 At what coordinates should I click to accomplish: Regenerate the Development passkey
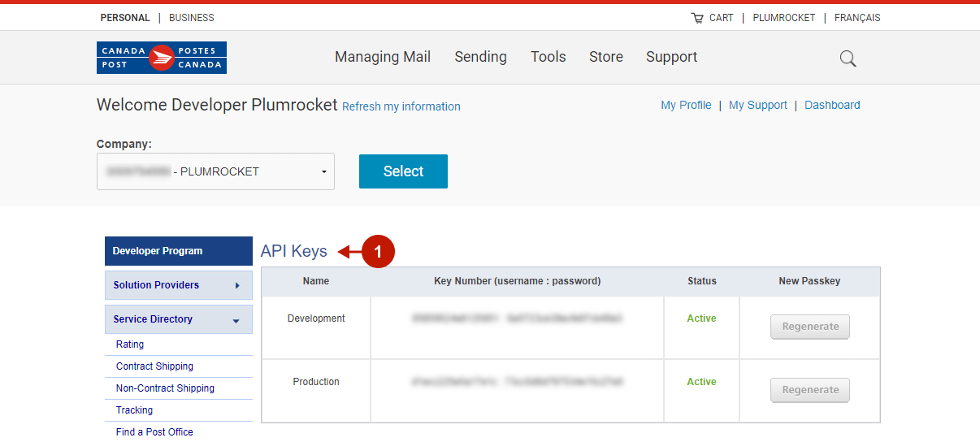click(809, 327)
